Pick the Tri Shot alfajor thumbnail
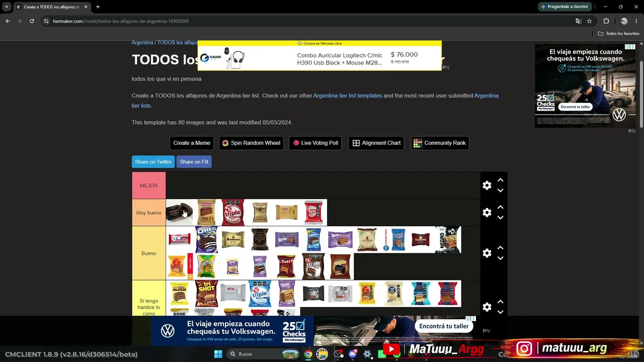This screenshot has width=644, height=362. (206, 294)
